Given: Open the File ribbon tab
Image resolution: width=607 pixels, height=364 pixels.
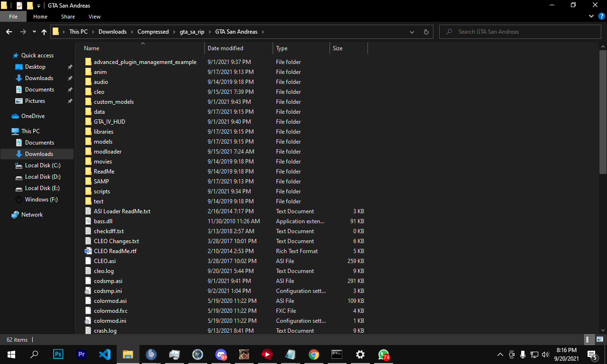Looking at the screenshot, I should pos(13,17).
